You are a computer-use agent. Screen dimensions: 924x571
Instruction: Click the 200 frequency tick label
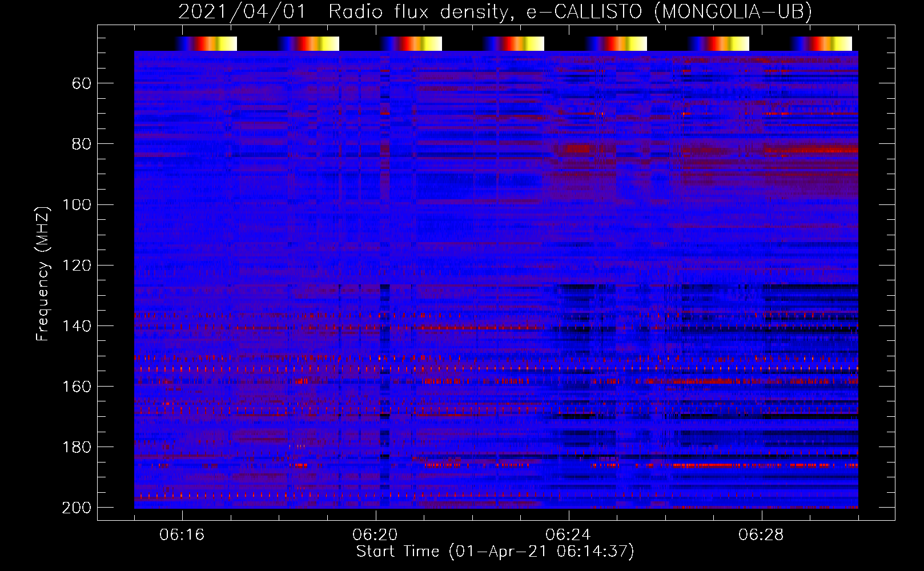[x=77, y=508]
